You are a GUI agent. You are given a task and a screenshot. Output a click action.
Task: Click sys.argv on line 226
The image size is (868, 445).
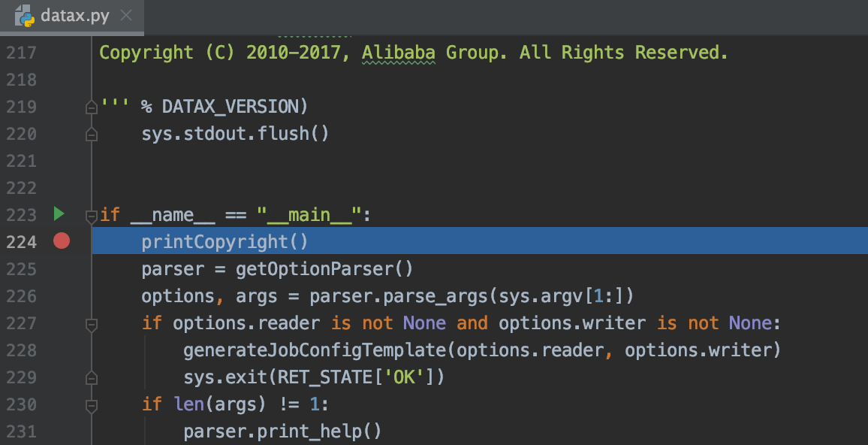tap(541, 296)
